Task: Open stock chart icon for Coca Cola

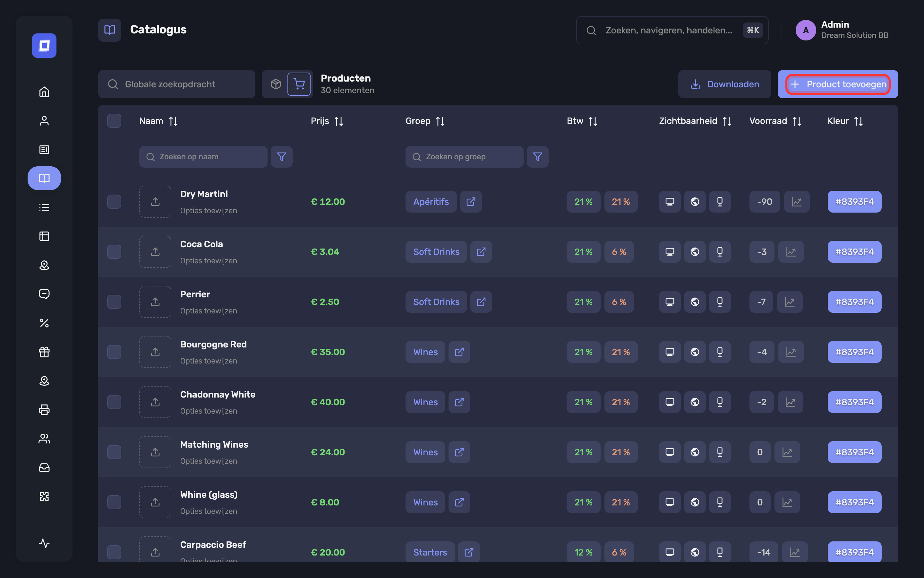Action: click(791, 252)
